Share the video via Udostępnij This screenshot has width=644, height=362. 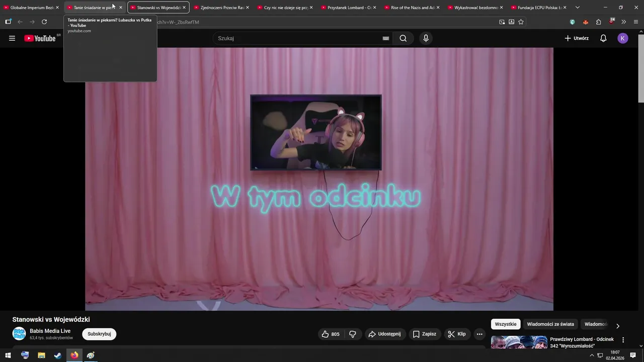pyautogui.click(x=384, y=334)
